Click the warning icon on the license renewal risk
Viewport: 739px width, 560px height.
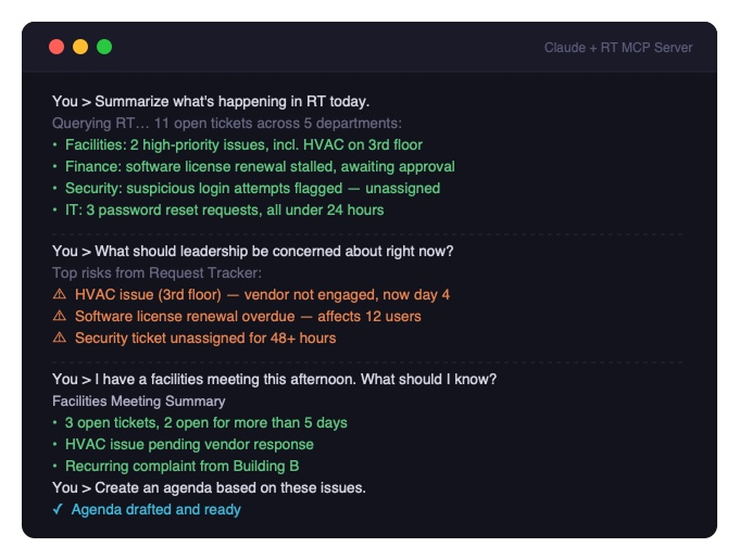[x=60, y=316]
